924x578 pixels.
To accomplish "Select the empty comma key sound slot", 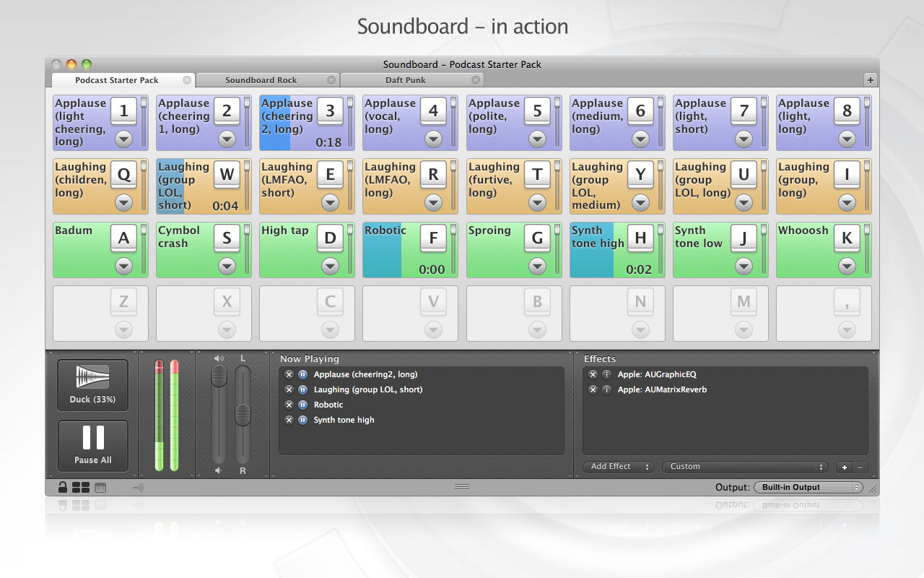I will (x=824, y=314).
